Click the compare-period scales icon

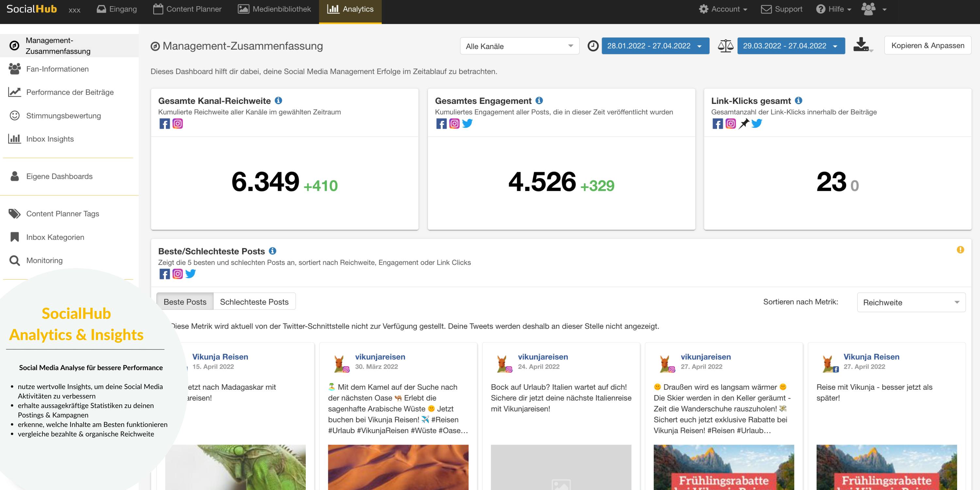(x=726, y=46)
